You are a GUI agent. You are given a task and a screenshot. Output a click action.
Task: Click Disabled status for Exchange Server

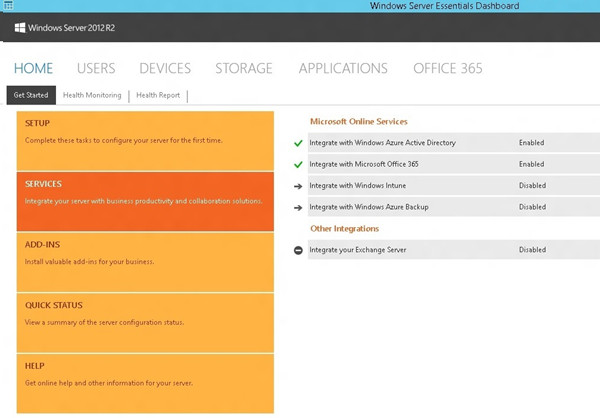532,250
